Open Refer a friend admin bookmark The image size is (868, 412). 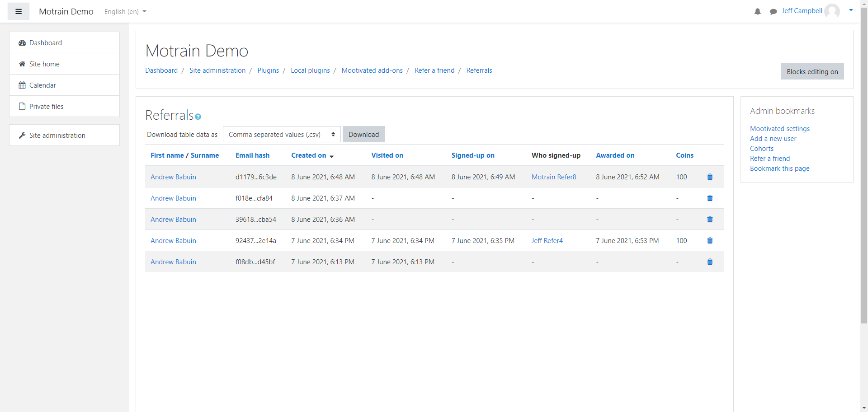[x=770, y=159]
